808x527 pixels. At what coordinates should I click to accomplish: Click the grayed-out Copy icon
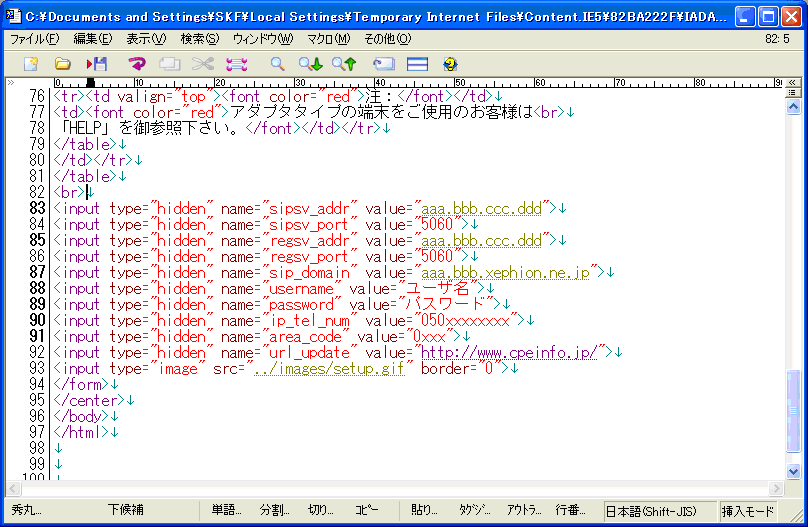pos(170,64)
